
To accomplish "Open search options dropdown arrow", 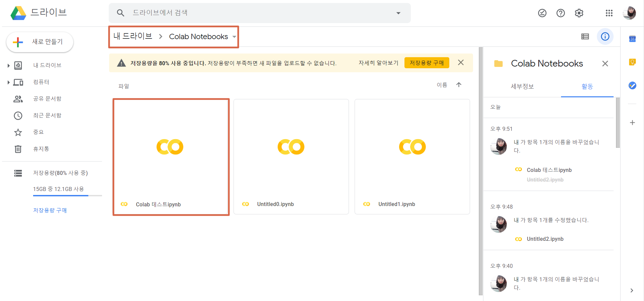I will click(398, 13).
